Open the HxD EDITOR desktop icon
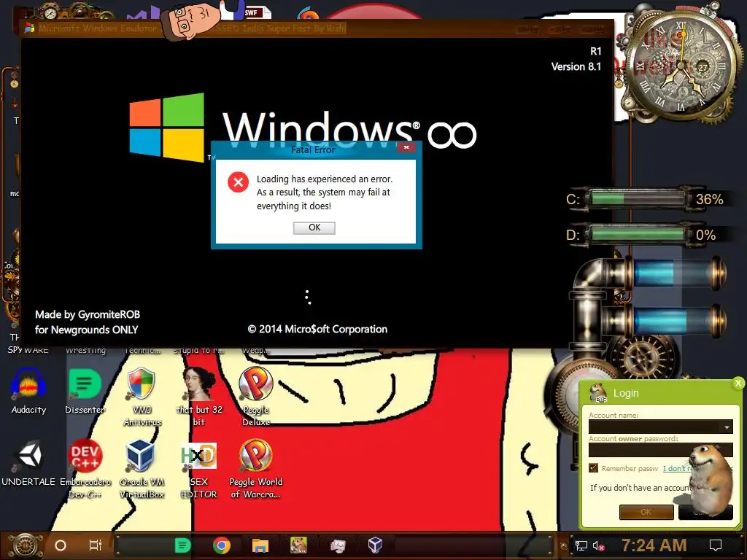 click(x=198, y=469)
